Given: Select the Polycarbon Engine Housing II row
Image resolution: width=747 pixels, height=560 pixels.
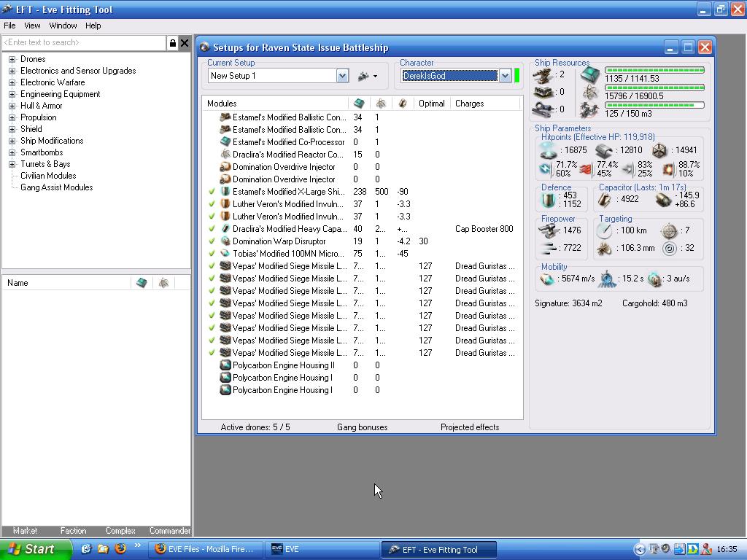Looking at the screenshot, I should coord(363,365).
